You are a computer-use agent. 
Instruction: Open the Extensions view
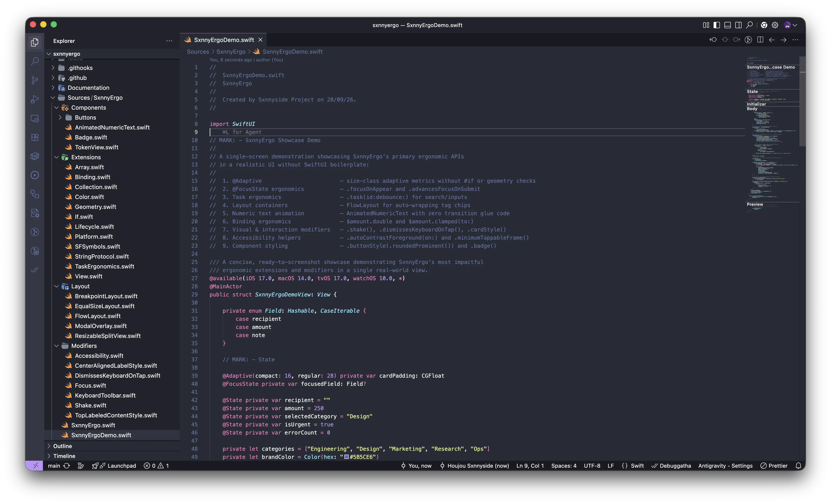(x=35, y=137)
